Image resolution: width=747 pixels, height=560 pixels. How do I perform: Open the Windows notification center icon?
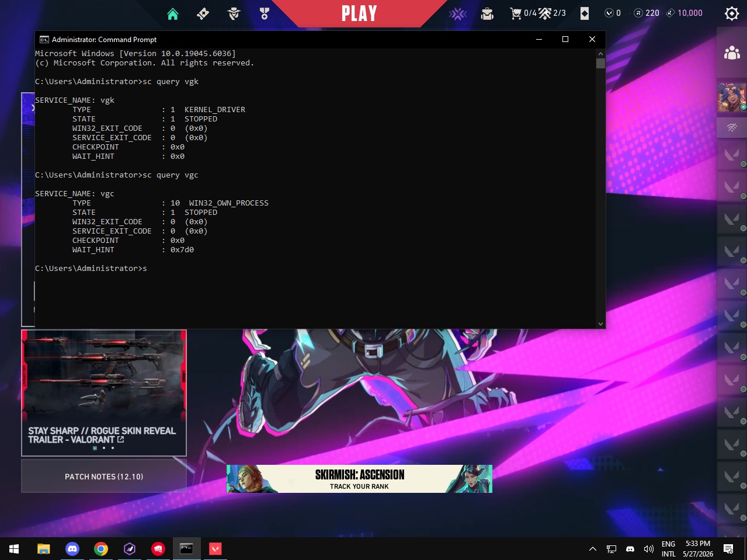click(728, 549)
